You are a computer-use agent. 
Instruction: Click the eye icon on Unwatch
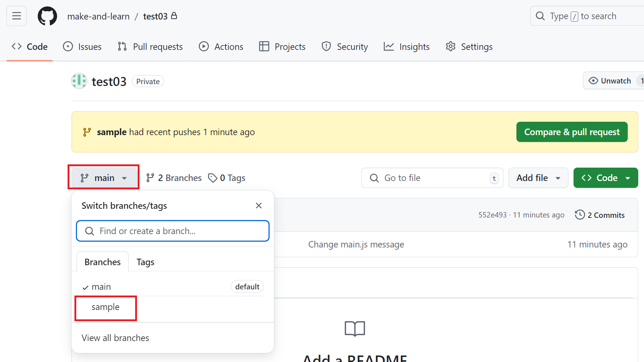tap(593, 81)
